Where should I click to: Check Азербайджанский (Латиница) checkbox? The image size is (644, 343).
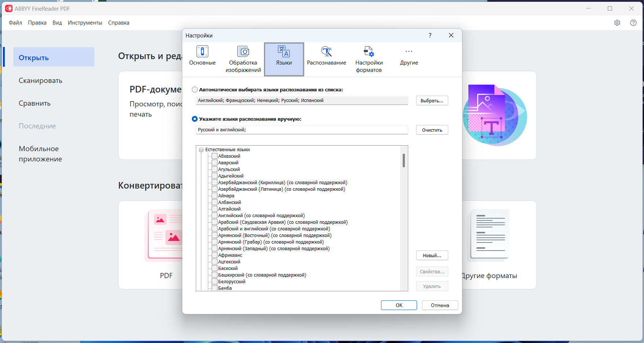(x=215, y=189)
